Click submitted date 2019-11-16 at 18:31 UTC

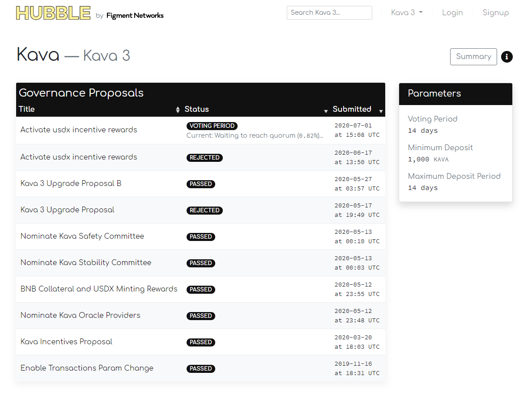pos(357,368)
